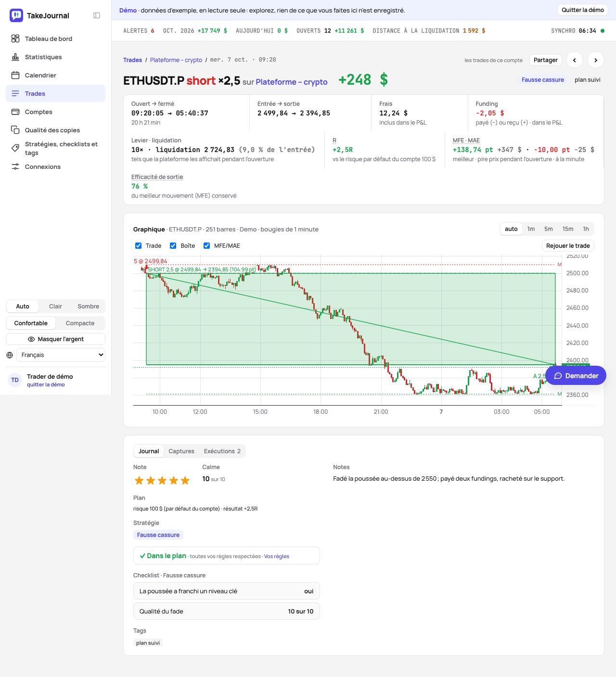Open Calendrier calendar icon
The width and height of the screenshot is (616, 677).
15,75
